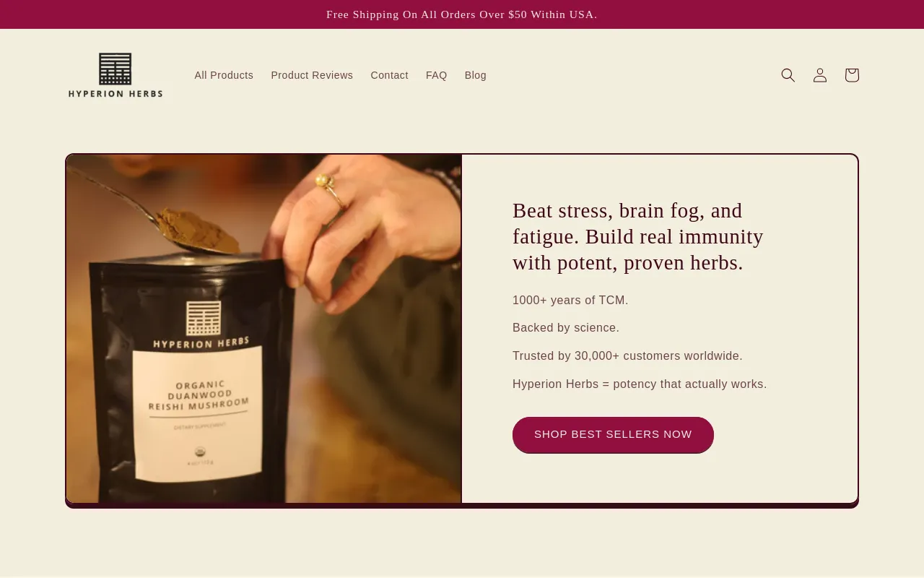Visit the Blog from the header
Viewport: 924px width, 578px height.
tap(476, 75)
